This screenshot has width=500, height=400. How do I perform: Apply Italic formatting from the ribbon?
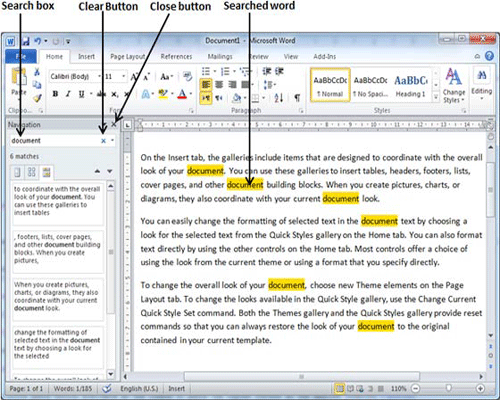(68, 94)
